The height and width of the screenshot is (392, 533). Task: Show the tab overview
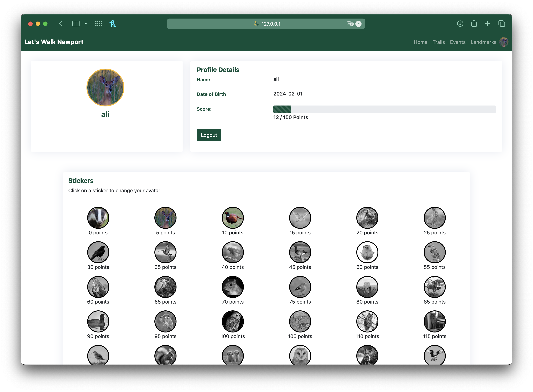(x=502, y=24)
